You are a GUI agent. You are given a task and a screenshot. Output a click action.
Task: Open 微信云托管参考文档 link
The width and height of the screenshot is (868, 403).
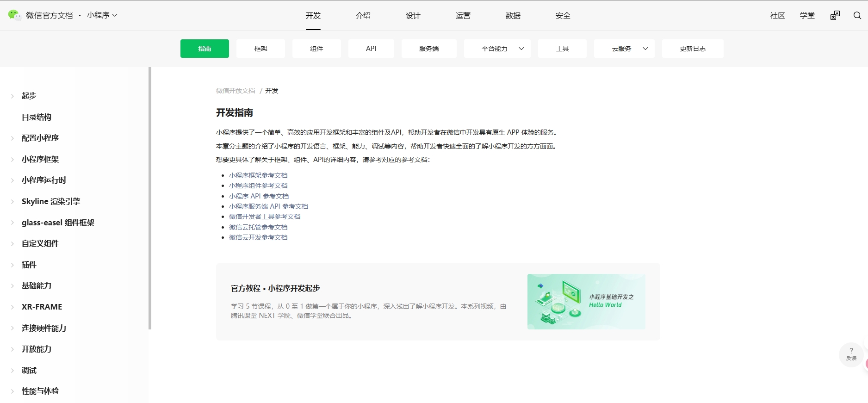coord(258,227)
